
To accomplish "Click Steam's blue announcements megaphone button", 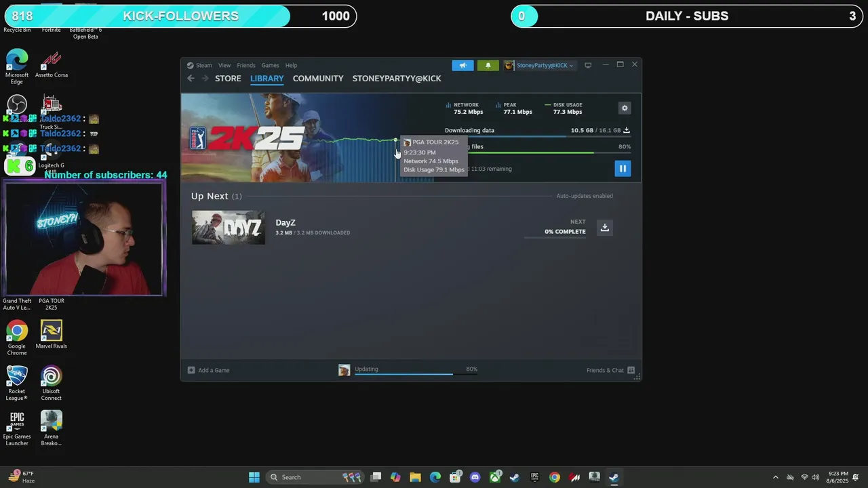I will (x=462, y=65).
